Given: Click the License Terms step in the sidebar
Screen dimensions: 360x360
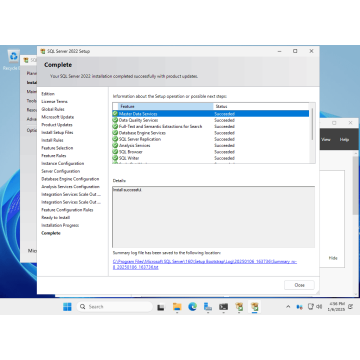Looking at the screenshot, I should pos(55,101).
